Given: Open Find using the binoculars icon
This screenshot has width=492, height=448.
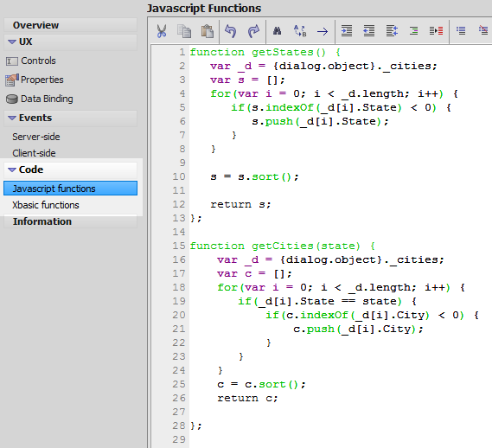Looking at the screenshot, I should 277,31.
